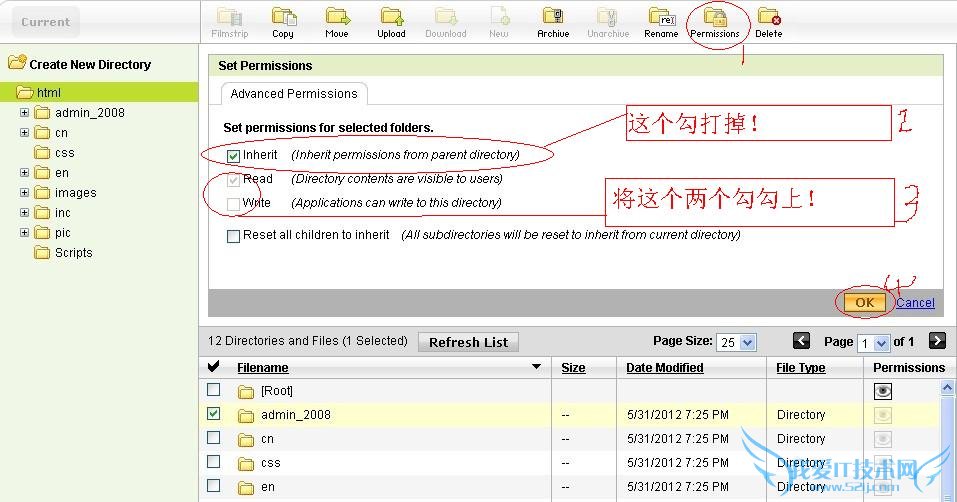Click the Archive toolbar icon

click(553, 17)
